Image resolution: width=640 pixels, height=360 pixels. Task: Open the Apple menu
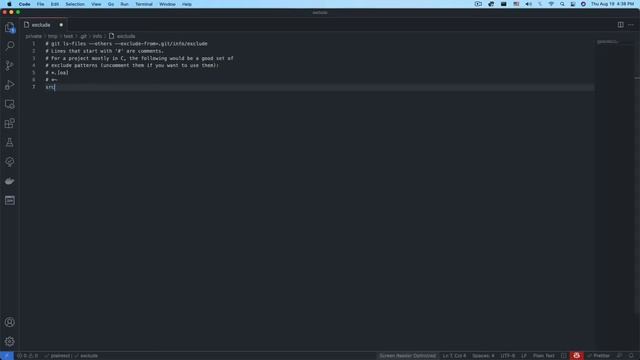pos(9,4)
